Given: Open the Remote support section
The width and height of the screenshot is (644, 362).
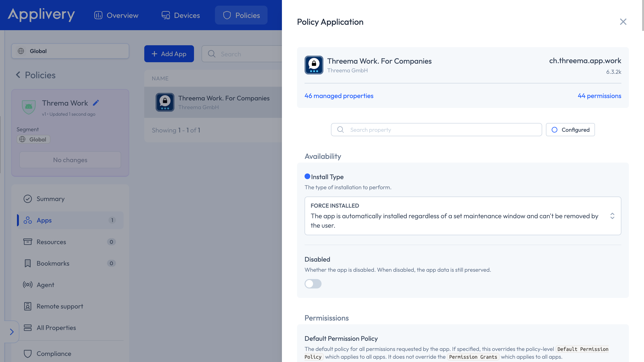Looking at the screenshot, I should [60, 306].
